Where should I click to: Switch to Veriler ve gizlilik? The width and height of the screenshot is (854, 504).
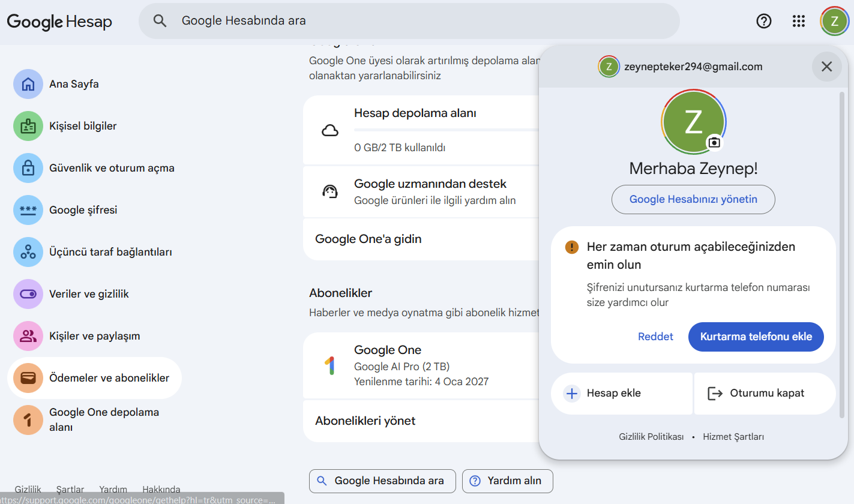pyautogui.click(x=94, y=294)
